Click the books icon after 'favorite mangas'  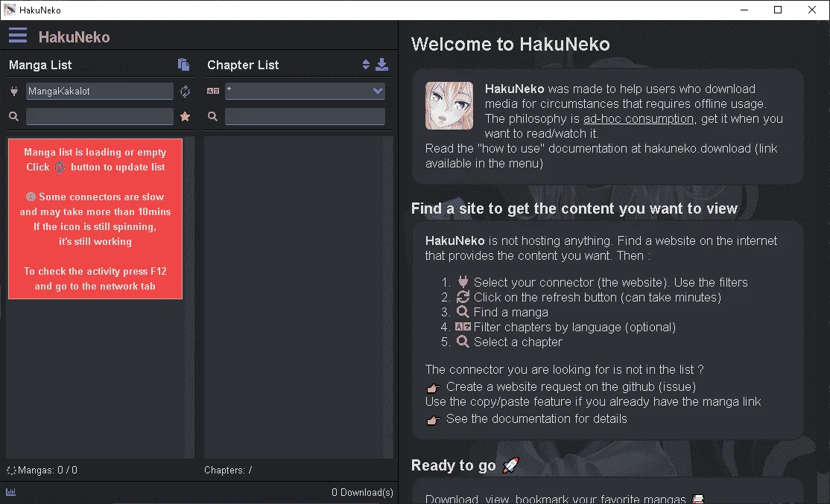[x=698, y=499]
